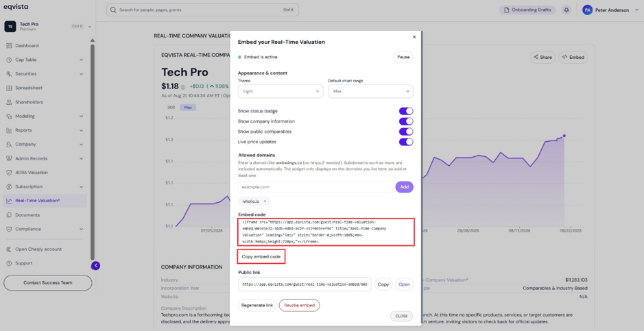Click the price info icon beside $1.18

click(182, 87)
